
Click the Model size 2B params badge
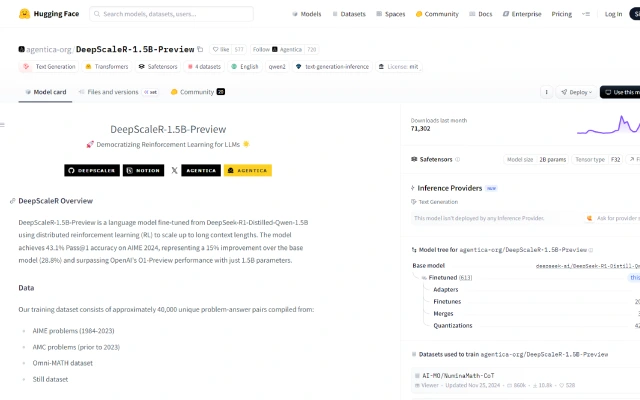click(536, 160)
